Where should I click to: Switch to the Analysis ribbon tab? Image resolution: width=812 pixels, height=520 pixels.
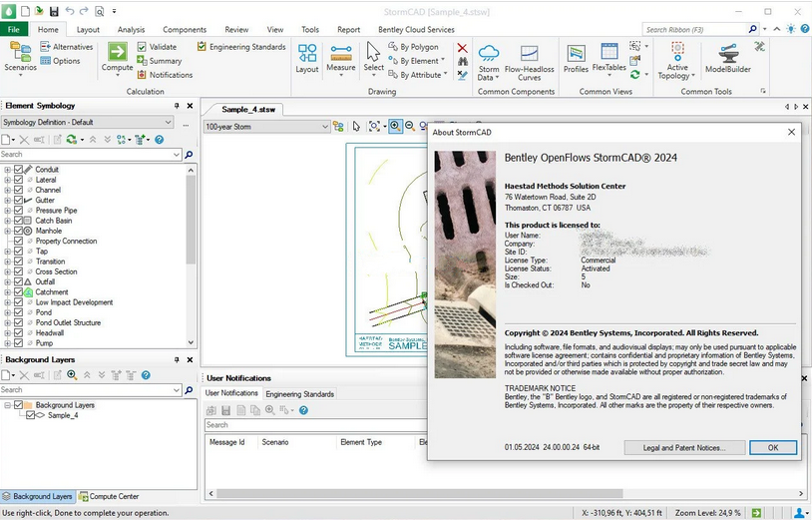[x=131, y=30]
